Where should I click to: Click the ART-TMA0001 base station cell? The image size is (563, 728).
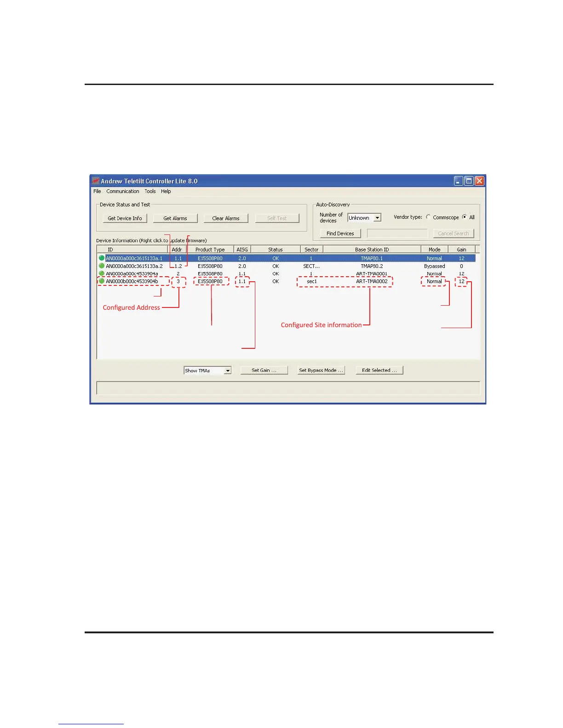click(x=372, y=273)
